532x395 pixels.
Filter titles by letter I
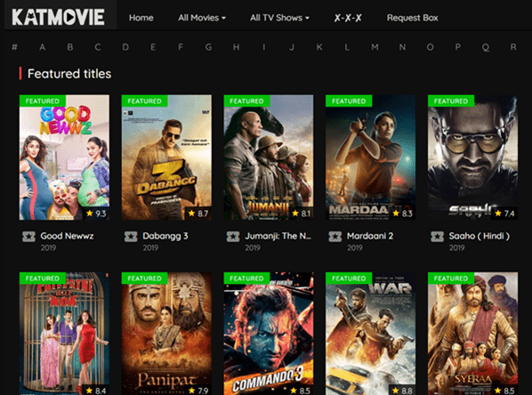coord(263,47)
